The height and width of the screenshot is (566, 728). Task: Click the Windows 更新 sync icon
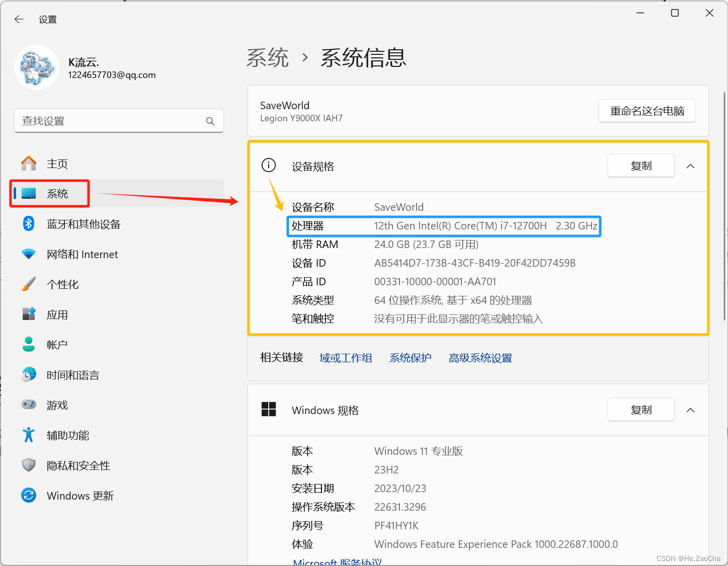pyautogui.click(x=29, y=496)
